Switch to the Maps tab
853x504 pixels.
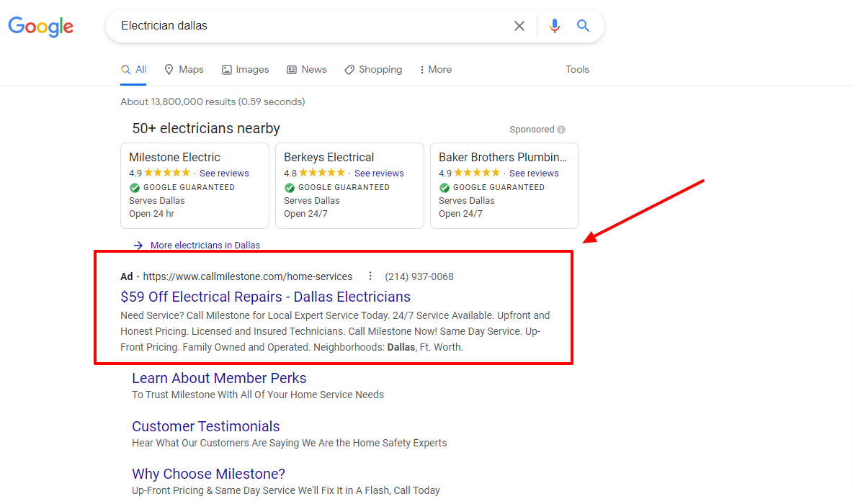click(184, 70)
